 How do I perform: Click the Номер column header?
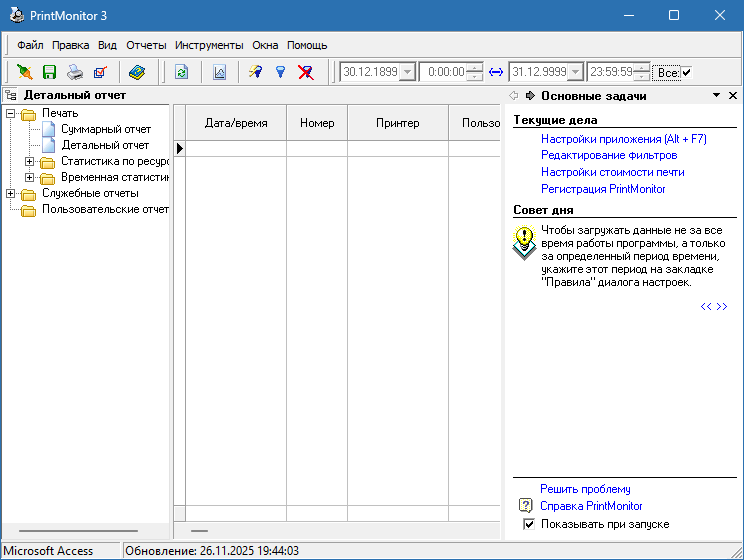pyautogui.click(x=317, y=123)
